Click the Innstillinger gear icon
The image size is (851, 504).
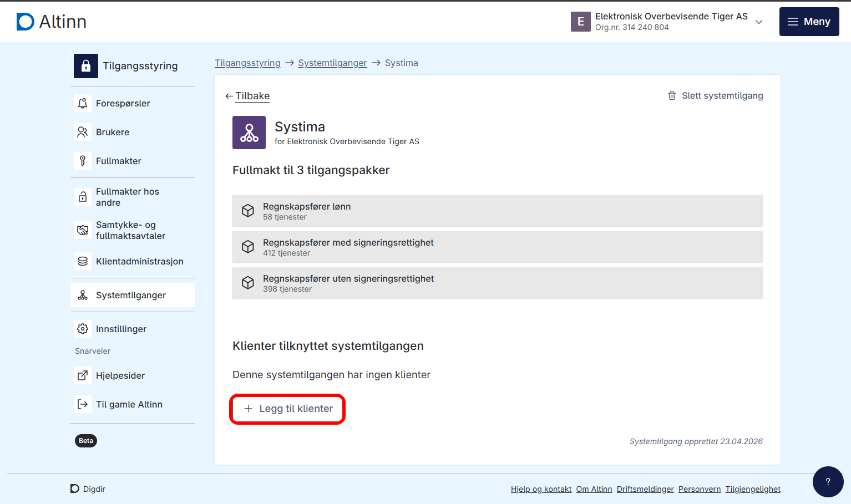[83, 329]
